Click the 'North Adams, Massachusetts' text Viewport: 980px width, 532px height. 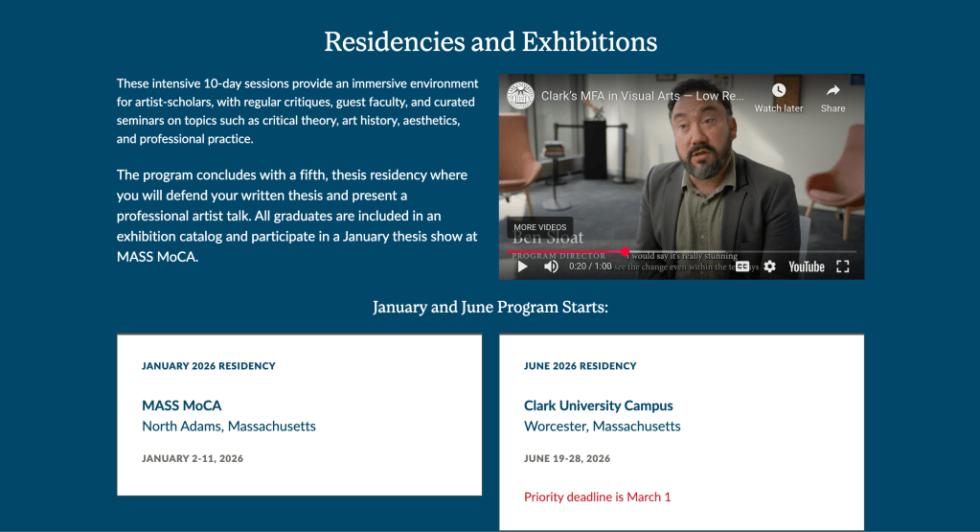(x=229, y=427)
